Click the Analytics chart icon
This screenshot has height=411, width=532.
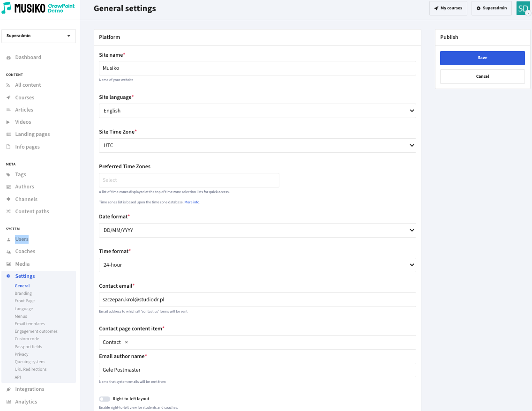8,402
